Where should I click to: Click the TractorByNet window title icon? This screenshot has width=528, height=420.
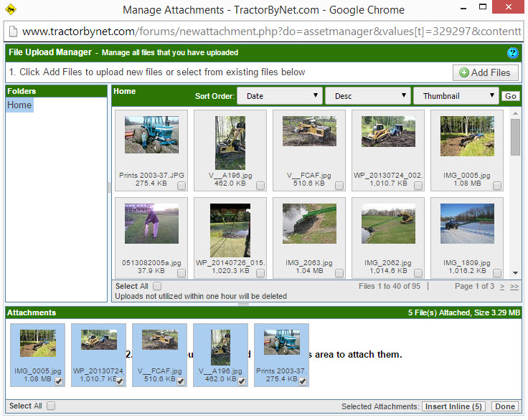(11, 9)
